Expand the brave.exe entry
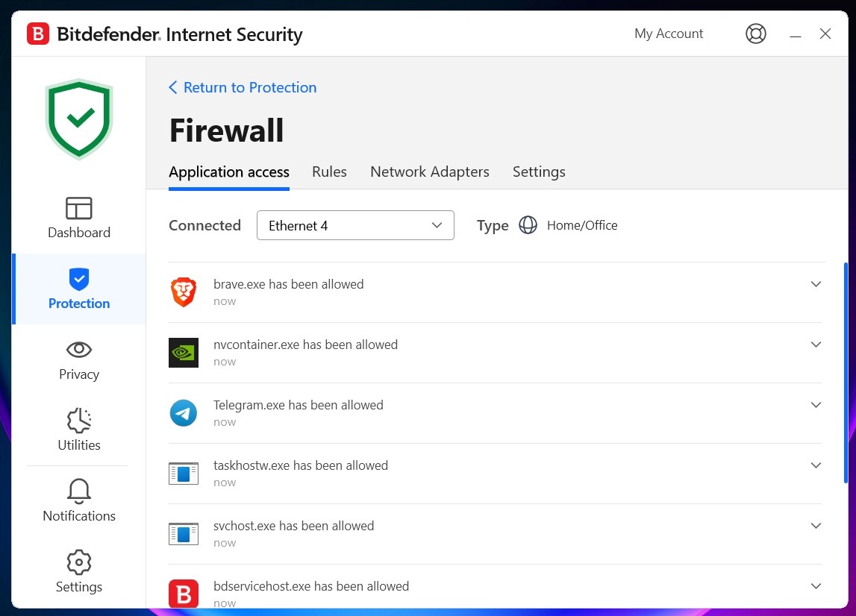This screenshot has width=856, height=616. coord(816,284)
